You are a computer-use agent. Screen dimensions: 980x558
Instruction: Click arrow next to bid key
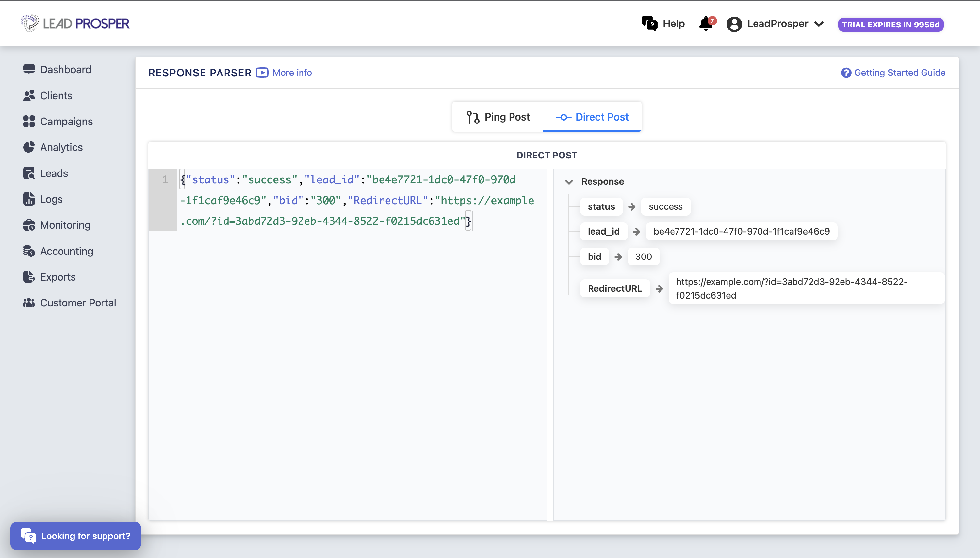(618, 257)
